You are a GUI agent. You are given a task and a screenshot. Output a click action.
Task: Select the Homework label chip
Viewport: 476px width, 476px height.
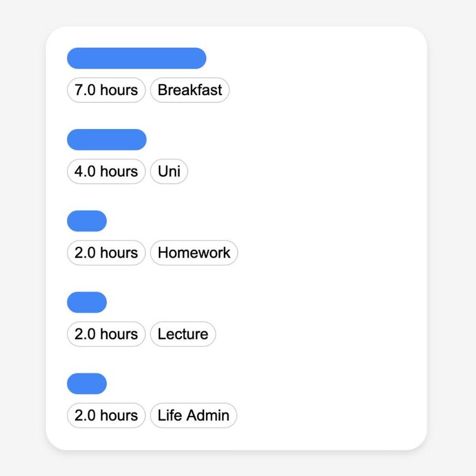(194, 253)
